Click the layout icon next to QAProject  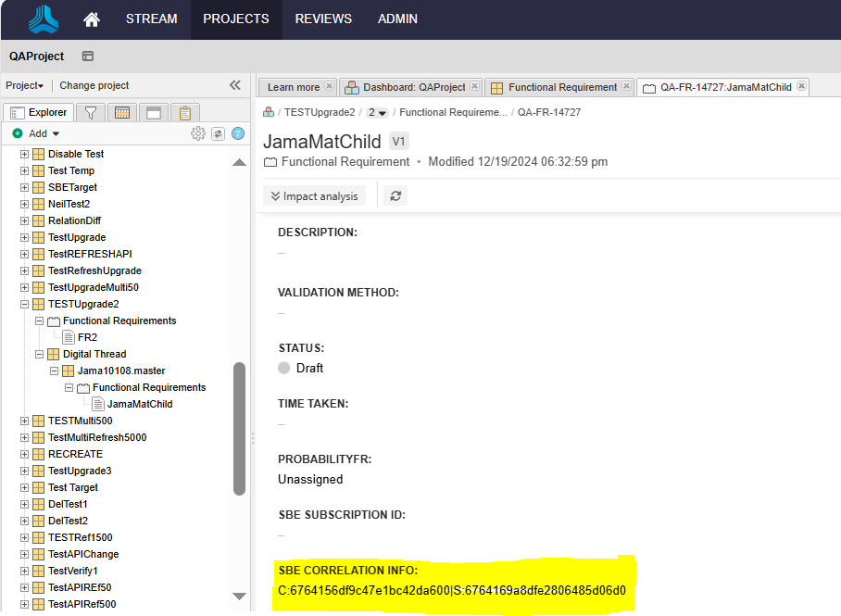(x=88, y=57)
